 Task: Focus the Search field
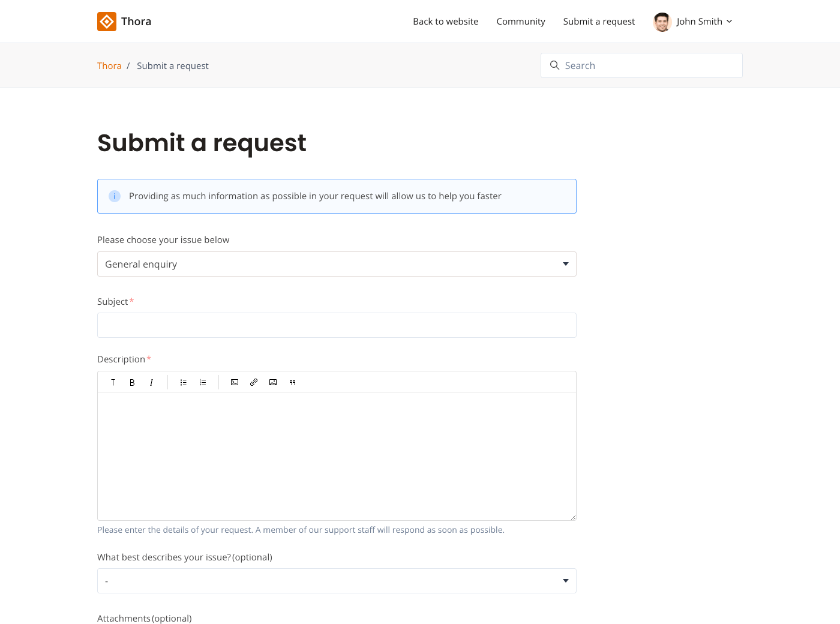[x=648, y=65]
